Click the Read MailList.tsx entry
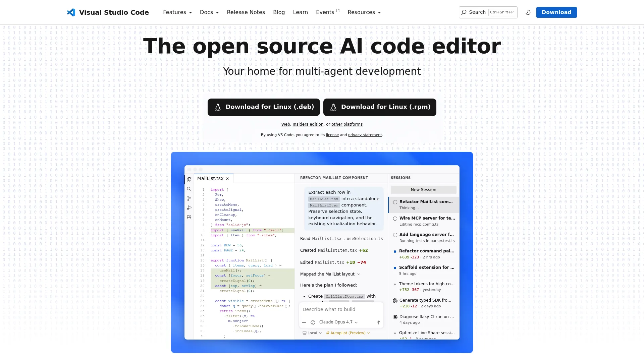The image size is (644, 362). click(341, 239)
